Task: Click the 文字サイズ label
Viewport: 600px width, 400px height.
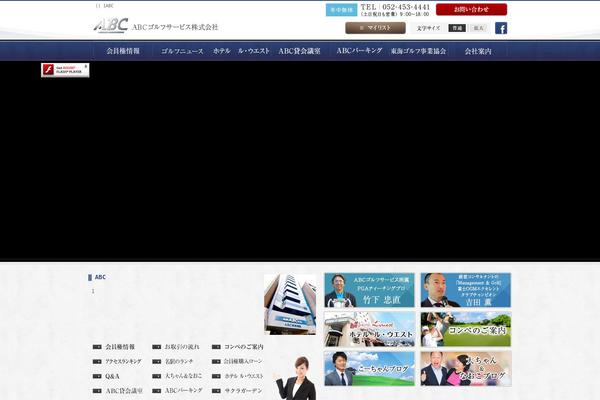Action: (428, 28)
